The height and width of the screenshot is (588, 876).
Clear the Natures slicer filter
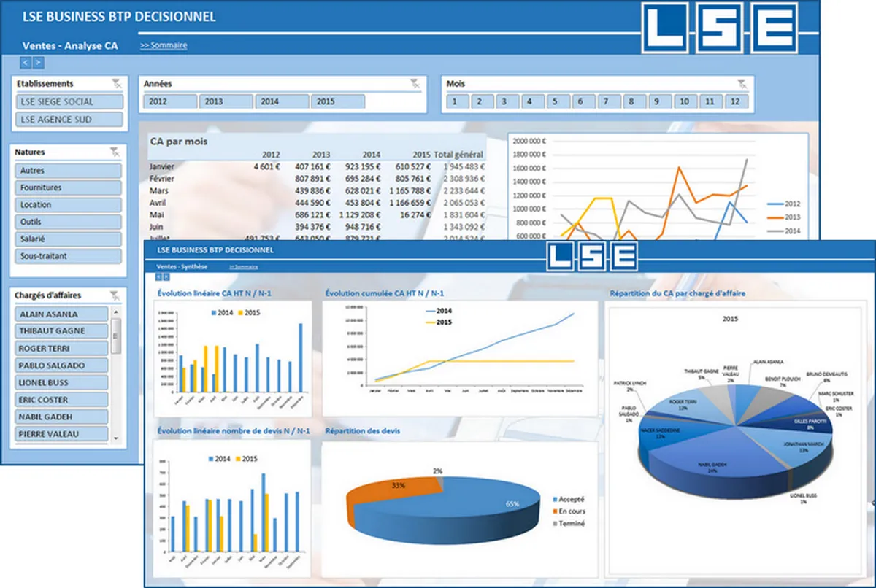pyautogui.click(x=115, y=152)
